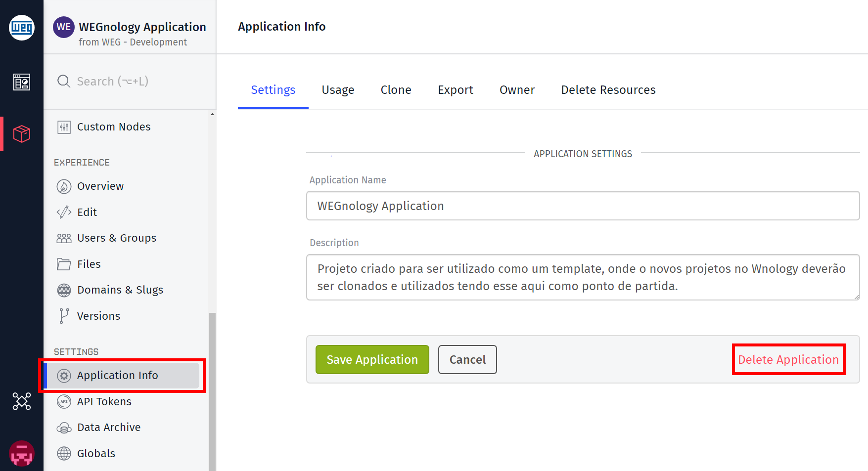The height and width of the screenshot is (471, 868).
Task: Click the Application Name input field
Action: 583,206
